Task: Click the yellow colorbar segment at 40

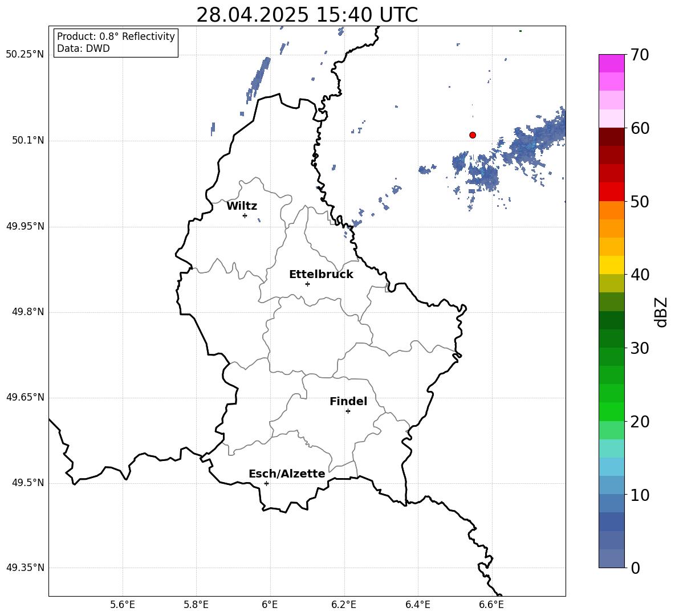Action: [611, 265]
